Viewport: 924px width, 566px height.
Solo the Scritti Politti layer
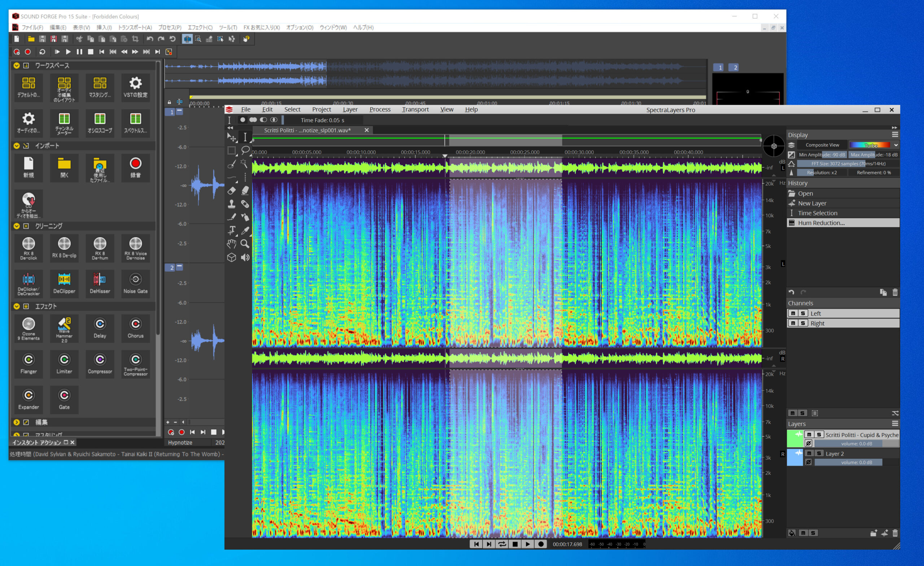tap(819, 434)
